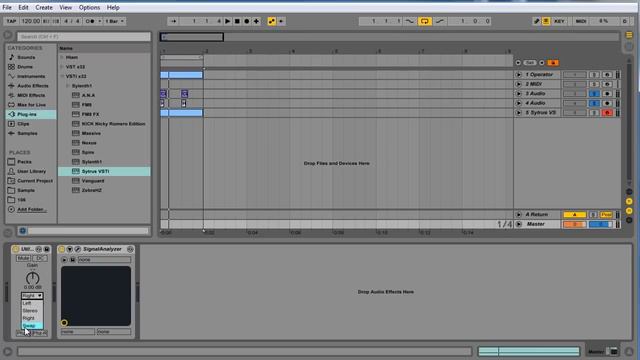Click the Set locator button
The height and width of the screenshot is (360, 640).
[x=530, y=63]
